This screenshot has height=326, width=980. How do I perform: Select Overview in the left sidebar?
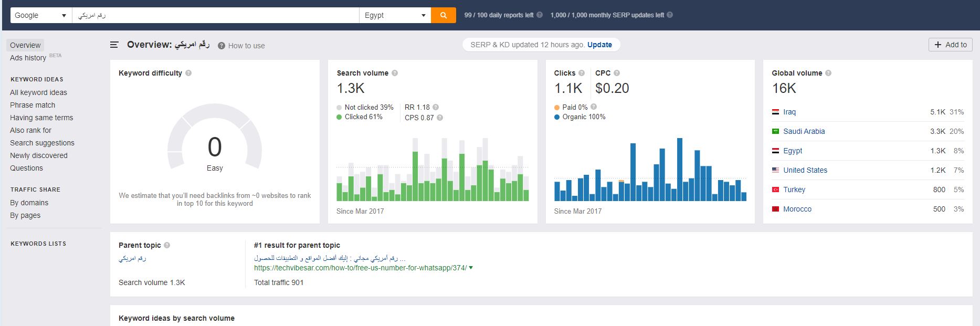coord(25,45)
